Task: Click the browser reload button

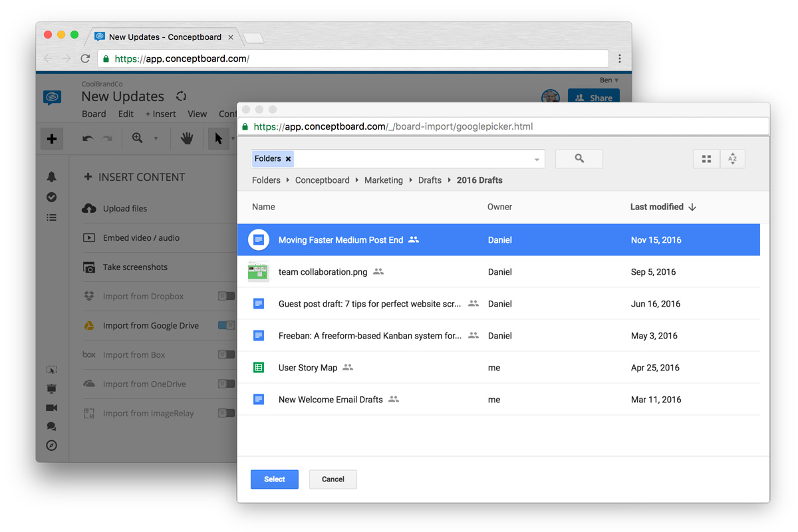Action: [85, 59]
